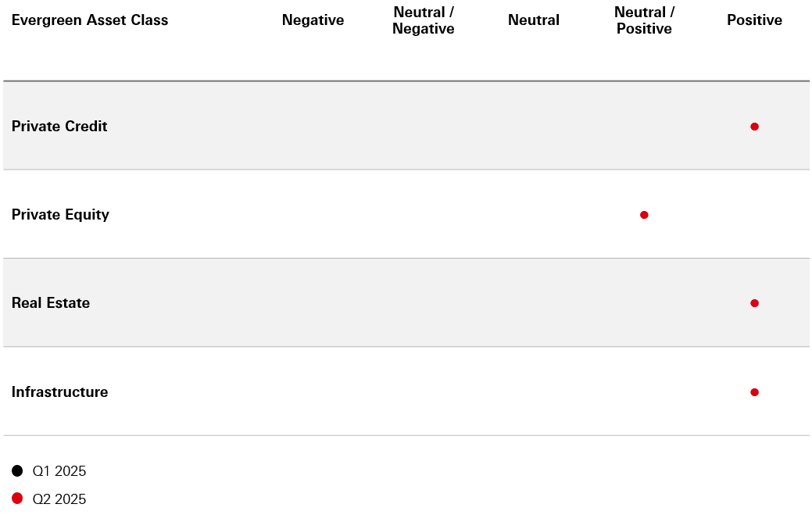Click the red Q2 2025 legend dot

[x=17, y=499]
